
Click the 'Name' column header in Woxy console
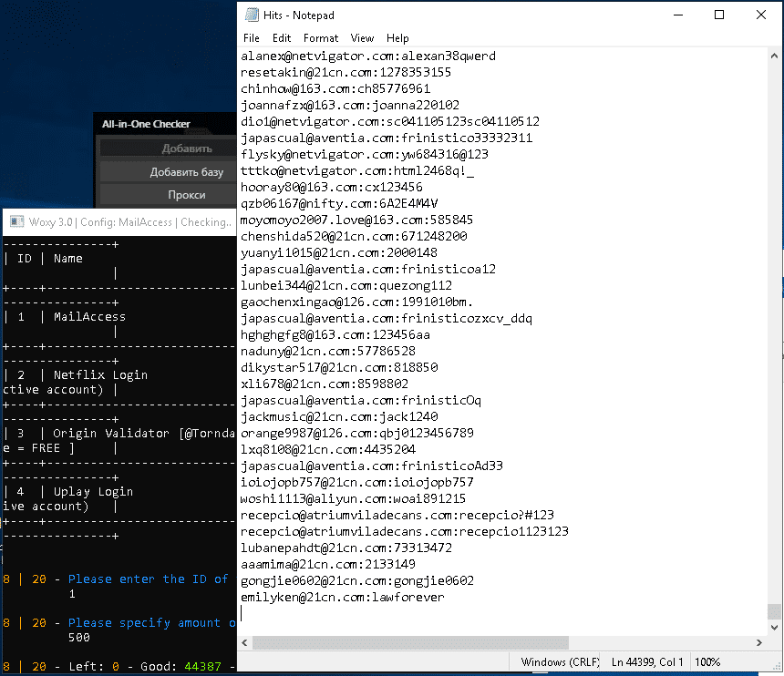[68, 259]
